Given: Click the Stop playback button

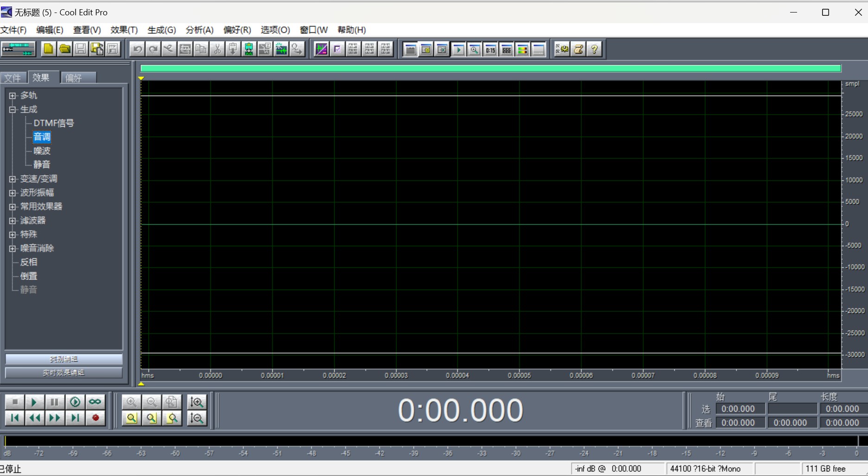Looking at the screenshot, I should 14,402.
